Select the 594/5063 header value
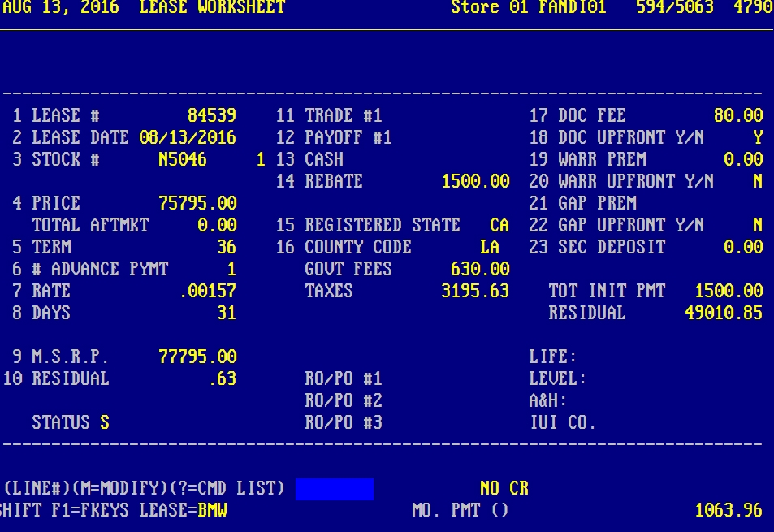This screenshot has height=532, width=774. click(675, 7)
